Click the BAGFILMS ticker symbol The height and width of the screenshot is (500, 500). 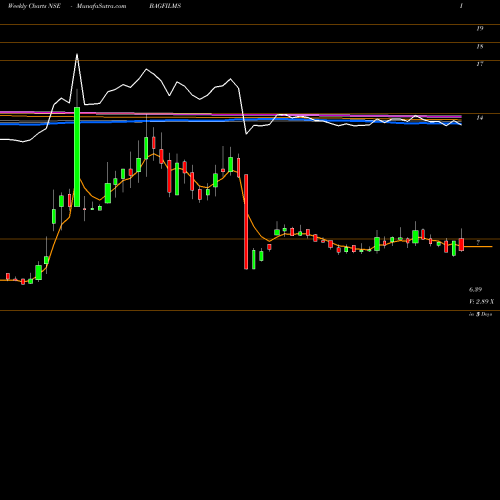tap(165, 6)
